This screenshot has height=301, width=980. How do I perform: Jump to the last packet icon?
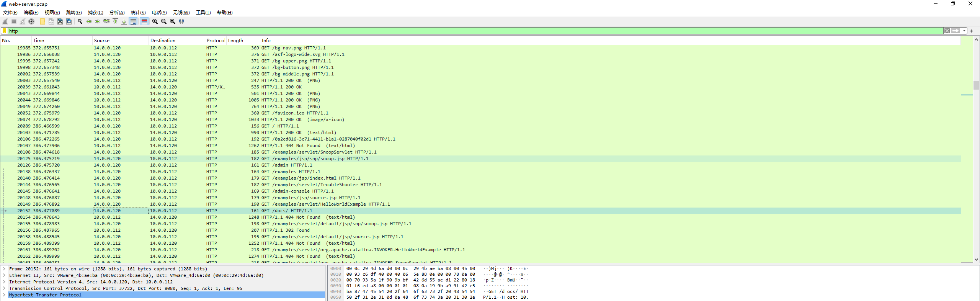124,21
